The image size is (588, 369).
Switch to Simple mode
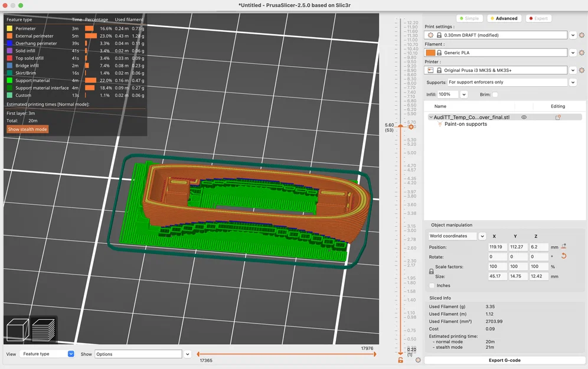pos(469,18)
